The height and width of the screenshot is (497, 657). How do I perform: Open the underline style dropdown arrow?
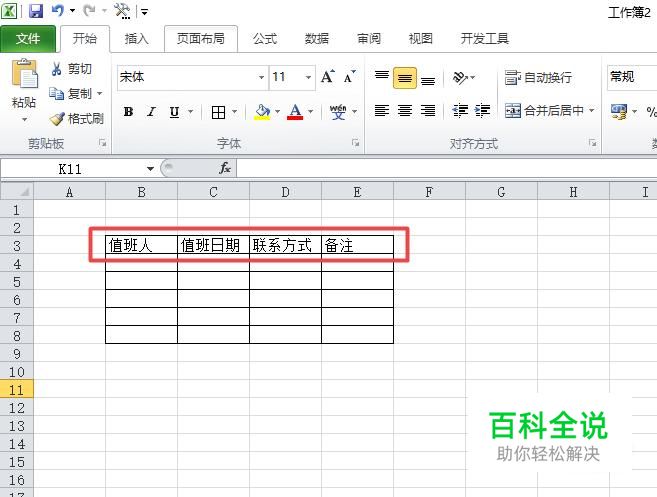click(x=191, y=112)
